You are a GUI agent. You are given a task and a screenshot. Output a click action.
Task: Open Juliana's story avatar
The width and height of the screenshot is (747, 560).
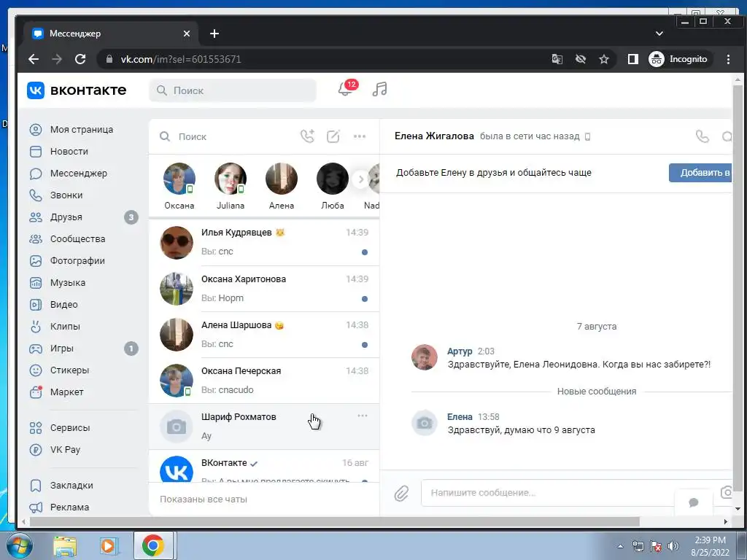click(x=231, y=179)
